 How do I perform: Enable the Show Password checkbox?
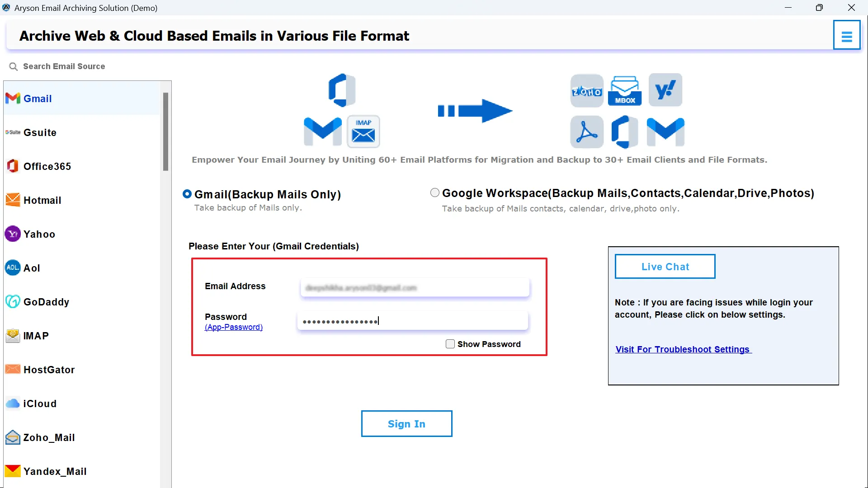tap(450, 344)
